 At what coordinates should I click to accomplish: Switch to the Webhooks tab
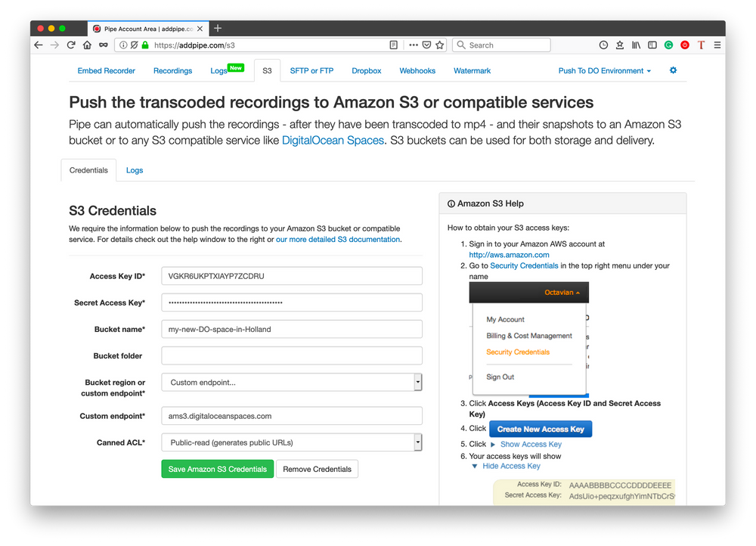point(417,71)
